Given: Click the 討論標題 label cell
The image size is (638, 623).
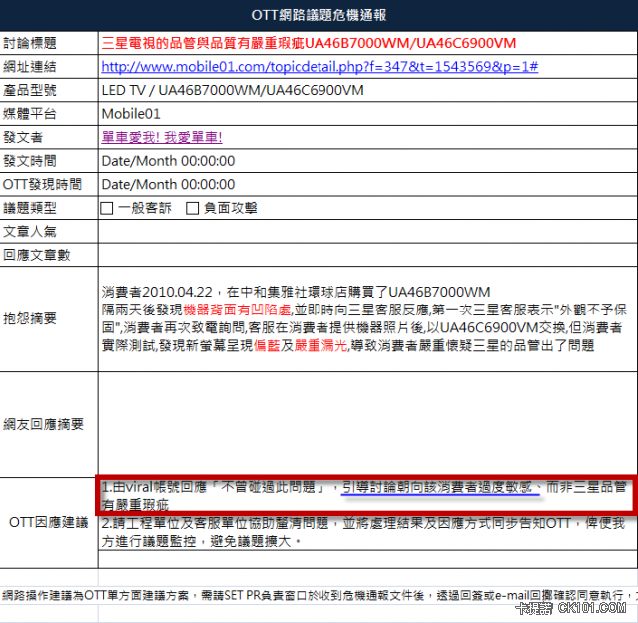Looking at the screenshot, I should pos(49,43).
